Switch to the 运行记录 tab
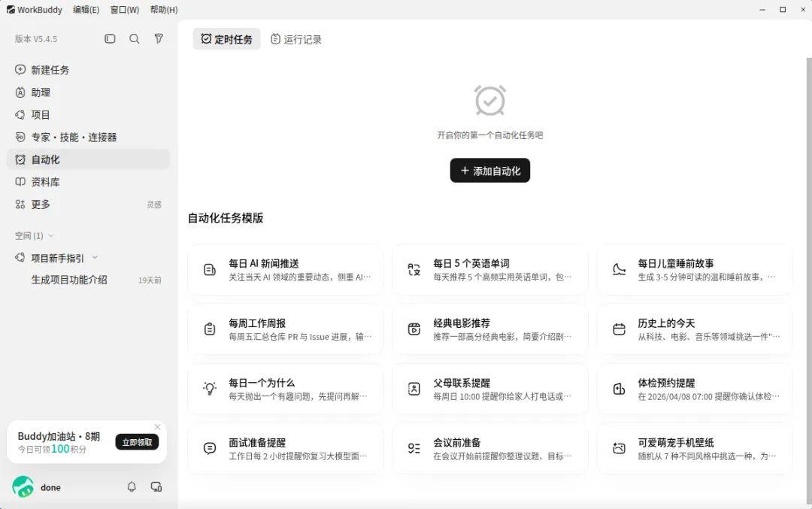This screenshot has height=509, width=812. (296, 39)
